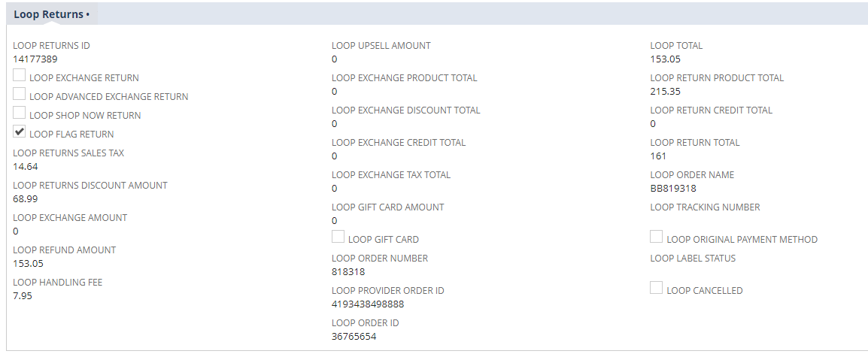Toggle the Loop Gift Card checkbox
Image resolution: width=868 pixels, height=354 pixels.
(x=338, y=237)
